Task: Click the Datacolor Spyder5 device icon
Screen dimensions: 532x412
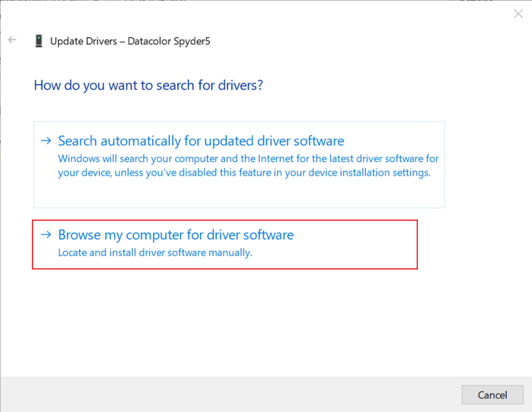Action: (39, 41)
